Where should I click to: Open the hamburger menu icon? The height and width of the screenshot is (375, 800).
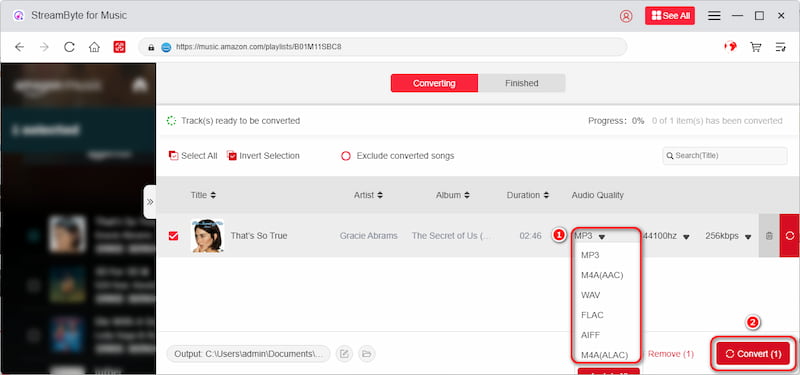[x=714, y=16]
